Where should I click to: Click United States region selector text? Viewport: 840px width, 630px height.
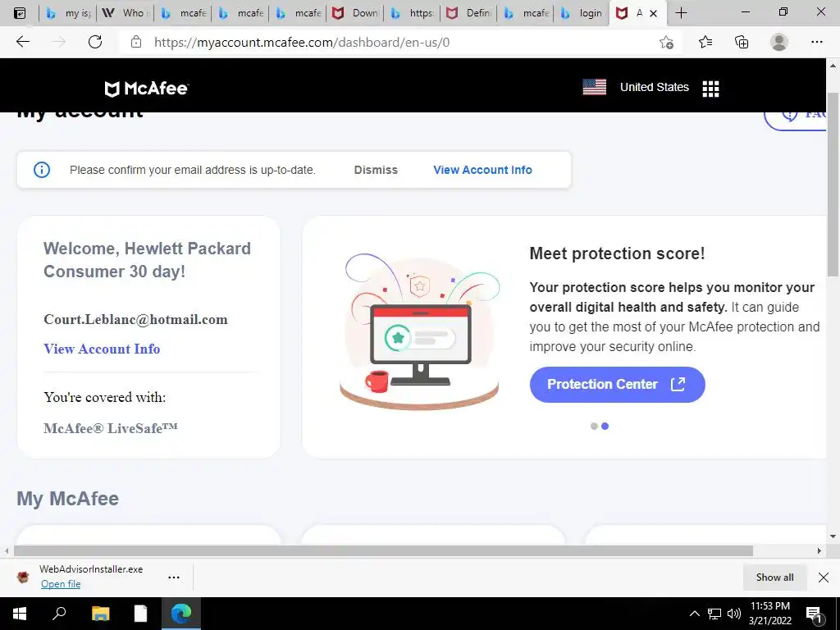[x=654, y=87]
